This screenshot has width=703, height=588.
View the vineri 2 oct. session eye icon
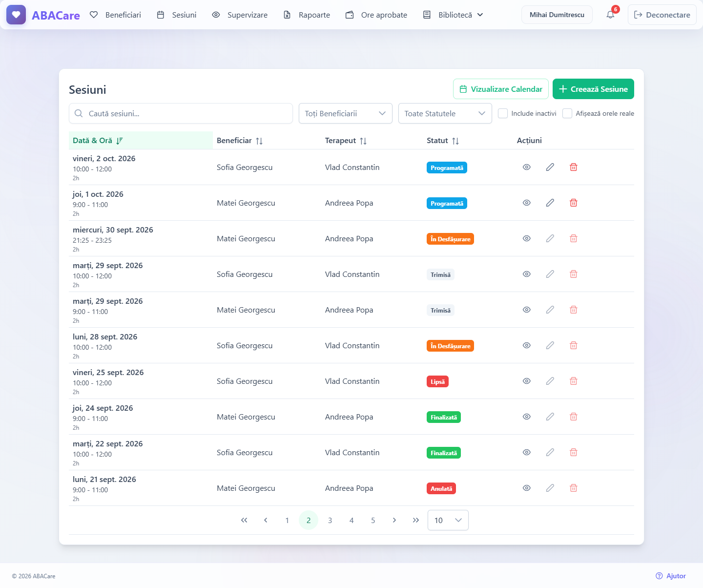pyautogui.click(x=527, y=167)
